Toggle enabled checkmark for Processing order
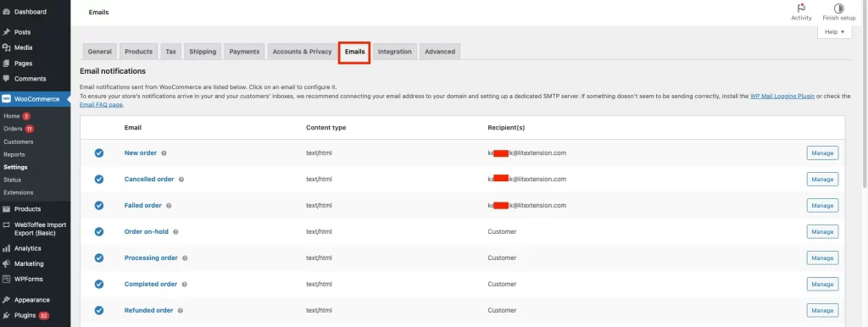 coord(99,258)
